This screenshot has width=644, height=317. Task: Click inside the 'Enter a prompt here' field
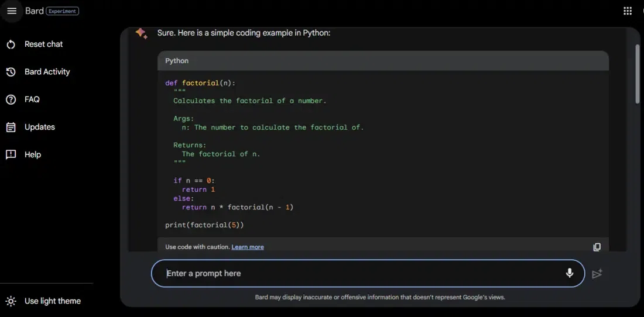click(351, 273)
